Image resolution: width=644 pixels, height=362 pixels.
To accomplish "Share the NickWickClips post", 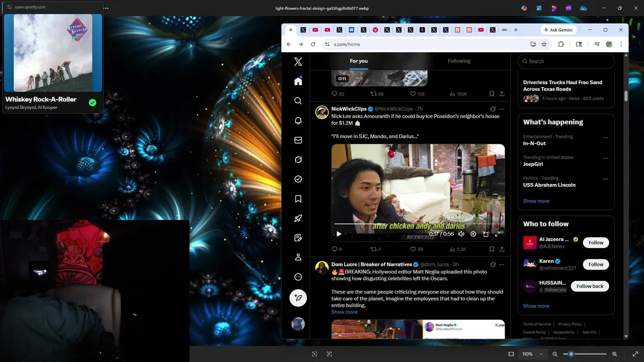I will pyautogui.click(x=502, y=249).
